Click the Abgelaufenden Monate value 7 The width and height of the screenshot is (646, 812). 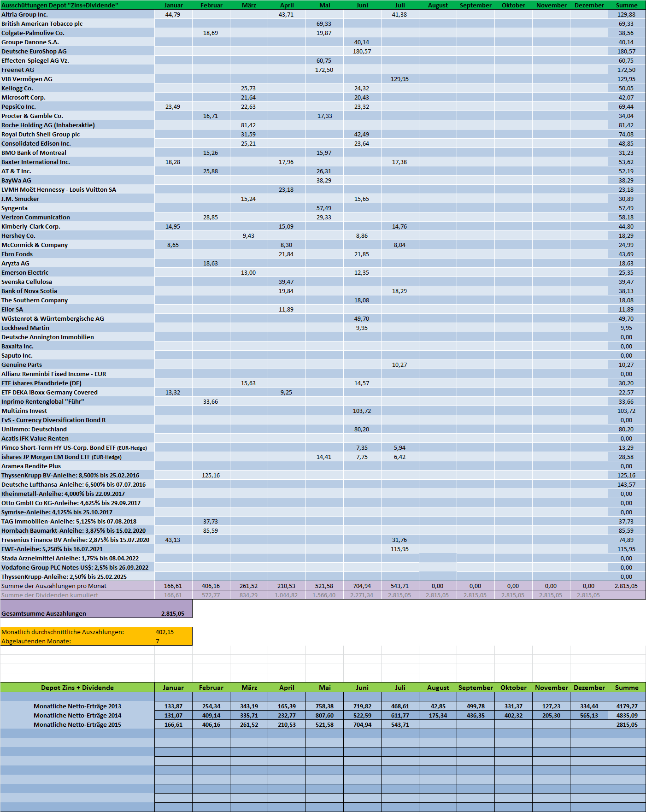pos(158,641)
